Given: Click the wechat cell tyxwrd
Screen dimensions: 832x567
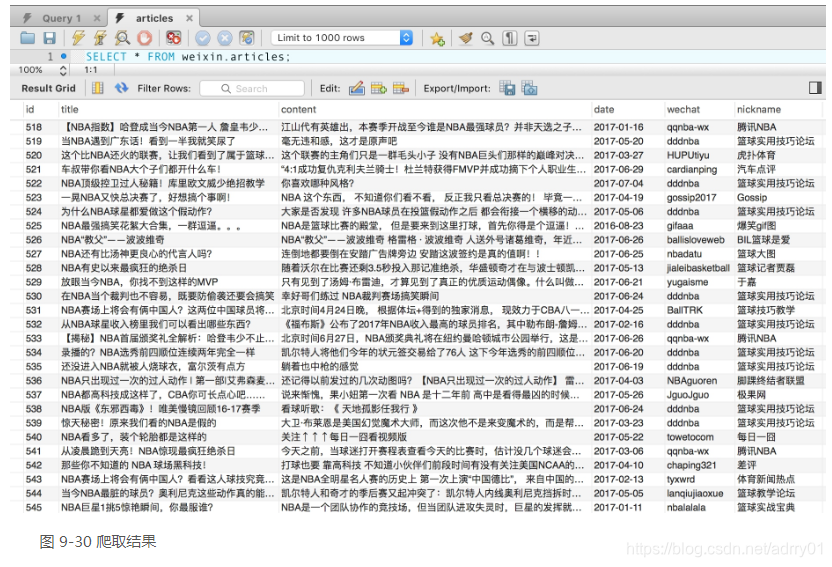Looking at the screenshot, I should (681, 479).
